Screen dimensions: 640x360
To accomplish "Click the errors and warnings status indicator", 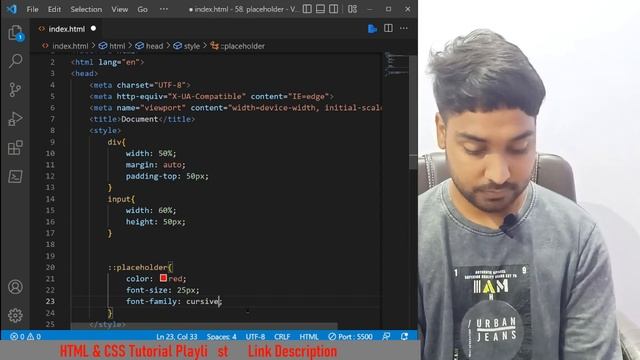I will (x=25, y=336).
